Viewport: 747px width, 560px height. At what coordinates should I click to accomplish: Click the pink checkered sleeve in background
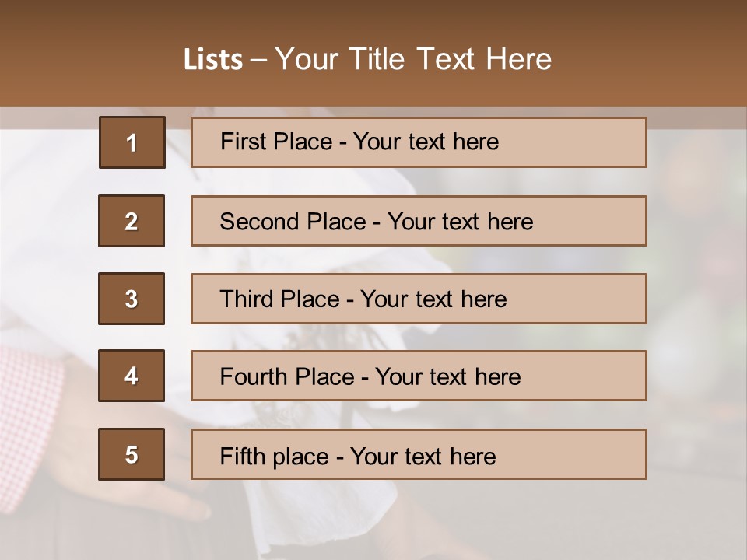[x=31, y=389]
